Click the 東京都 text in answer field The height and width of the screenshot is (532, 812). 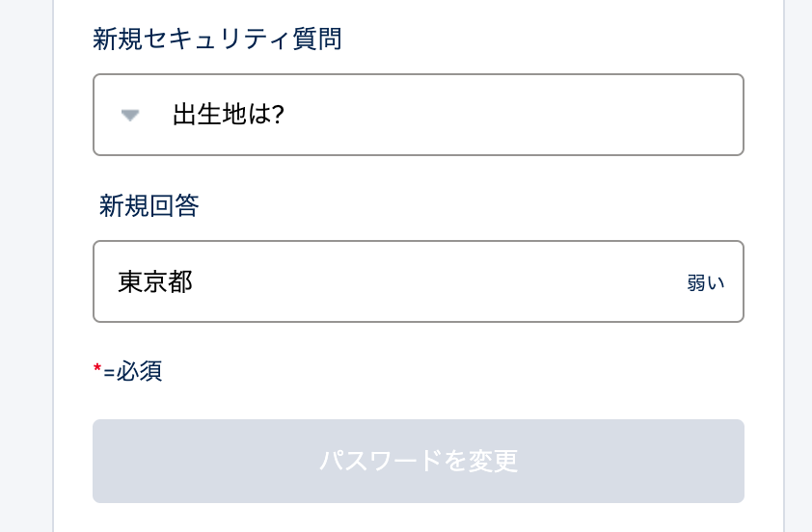pos(155,281)
